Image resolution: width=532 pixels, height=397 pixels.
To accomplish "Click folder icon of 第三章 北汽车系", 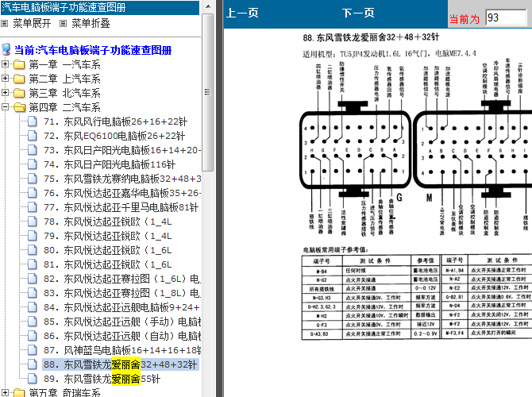I will pyautogui.click(x=19, y=93).
